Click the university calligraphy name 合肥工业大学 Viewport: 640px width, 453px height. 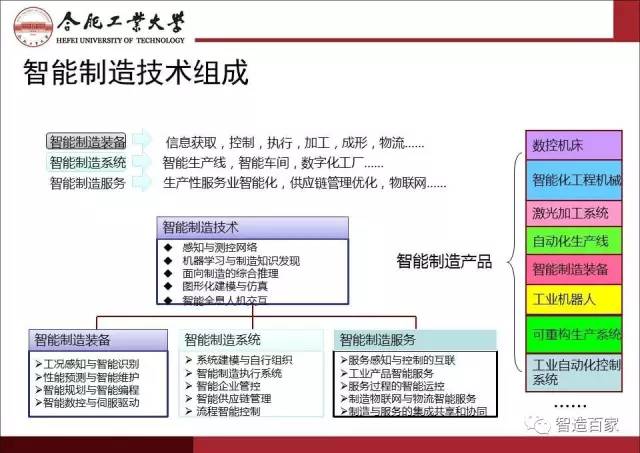click(122, 19)
